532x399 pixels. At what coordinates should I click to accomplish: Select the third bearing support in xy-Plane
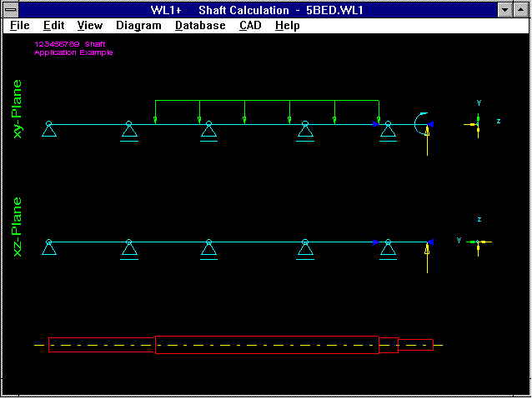(x=208, y=131)
